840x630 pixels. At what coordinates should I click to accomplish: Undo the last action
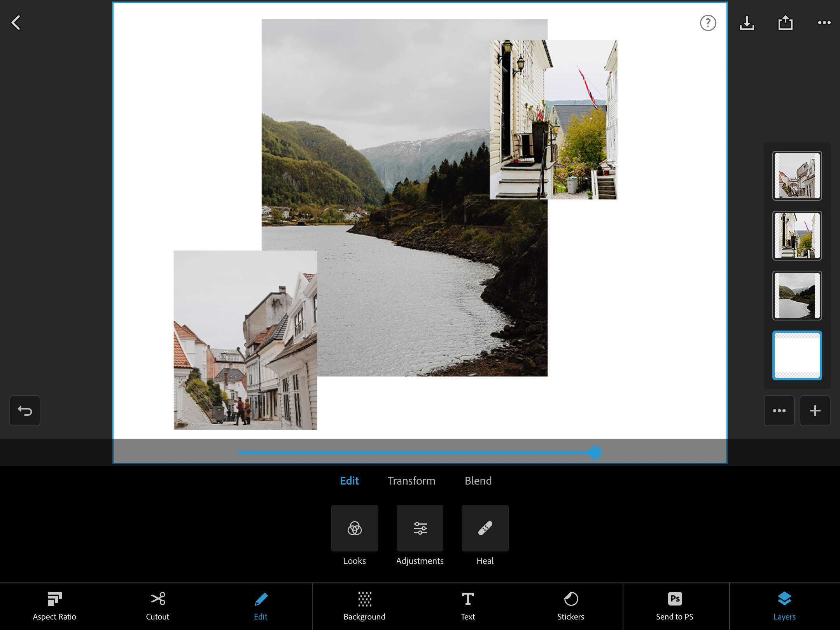[x=24, y=411]
